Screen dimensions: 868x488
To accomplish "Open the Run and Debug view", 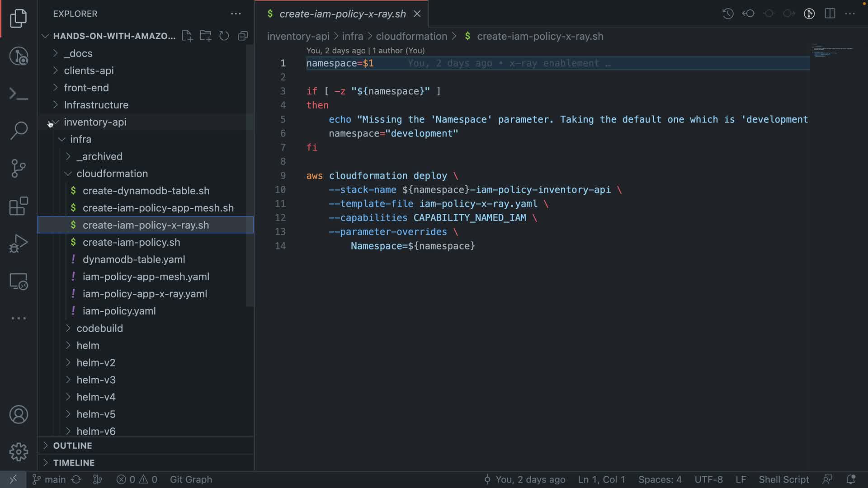I will tap(19, 244).
